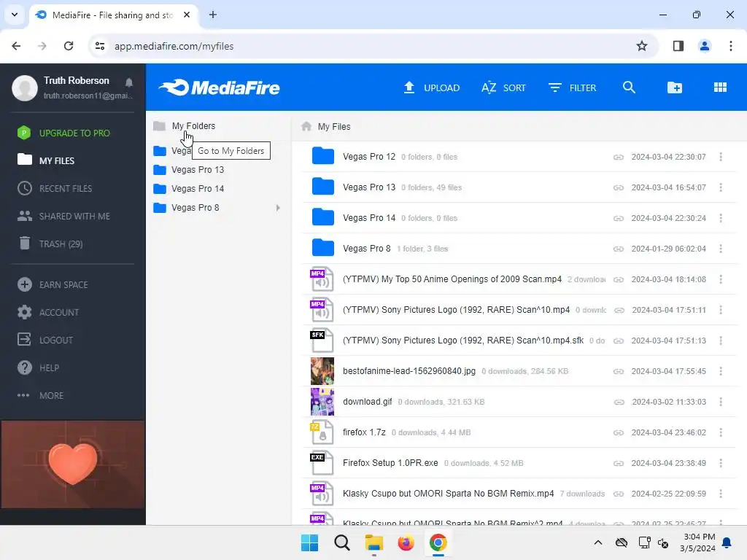Select Vegas Pro 14 in the folder tree
Image resolution: width=747 pixels, height=560 pixels.
pyautogui.click(x=197, y=189)
